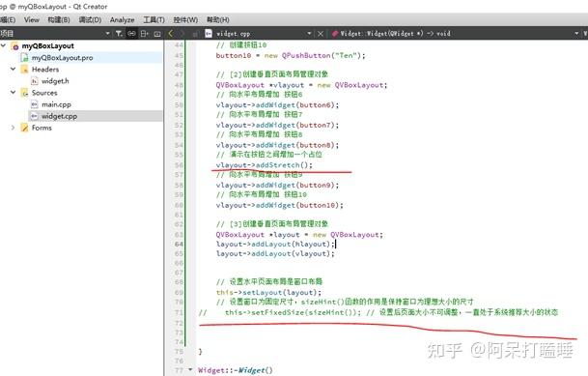
Task: Select the Forms folder row
Action: [42, 128]
